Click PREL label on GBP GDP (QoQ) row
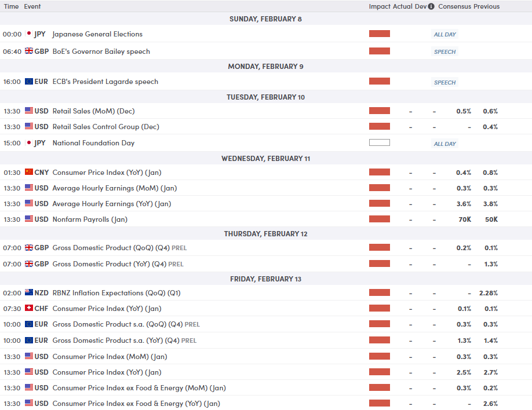Screen dimensions: 532x410 (x=179, y=248)
